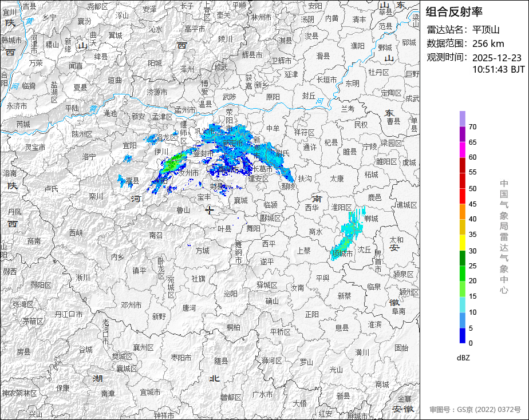Click the 中国气象局雷达气象中心 vertical text
This screenshot has height=420, width=529.
tap(504, 237)
